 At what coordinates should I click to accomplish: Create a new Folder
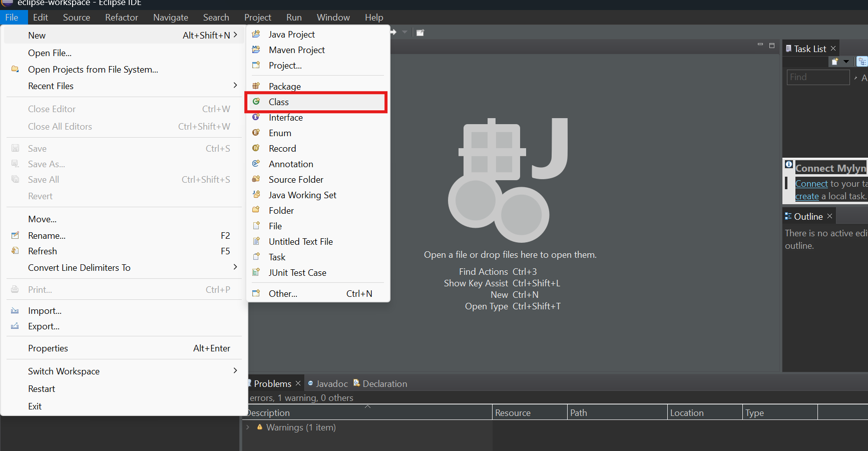(317, 211)
